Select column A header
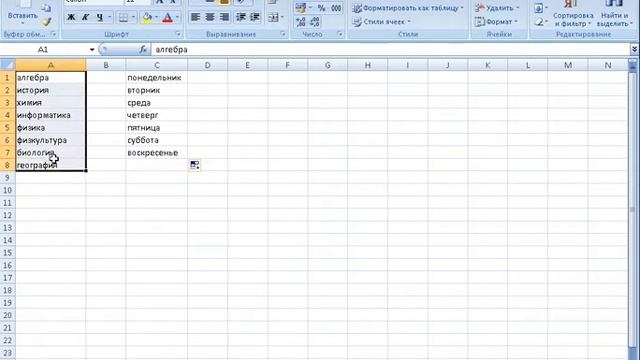 (x=51, y=65)
